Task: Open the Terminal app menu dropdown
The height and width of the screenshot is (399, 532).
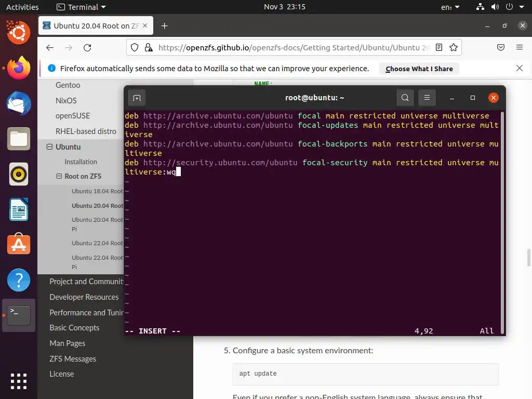Action: 81,7
